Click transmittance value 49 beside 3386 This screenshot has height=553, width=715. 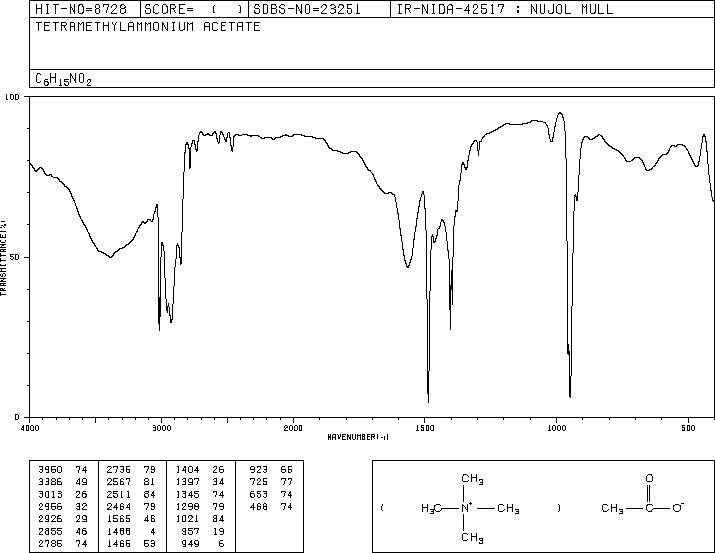pos(81,482)
